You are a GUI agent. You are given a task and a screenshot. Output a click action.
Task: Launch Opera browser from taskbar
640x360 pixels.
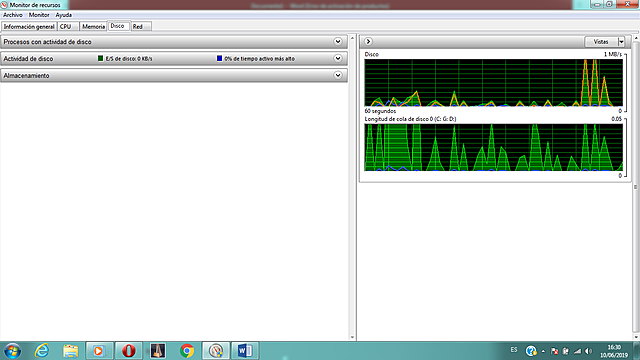129,351
